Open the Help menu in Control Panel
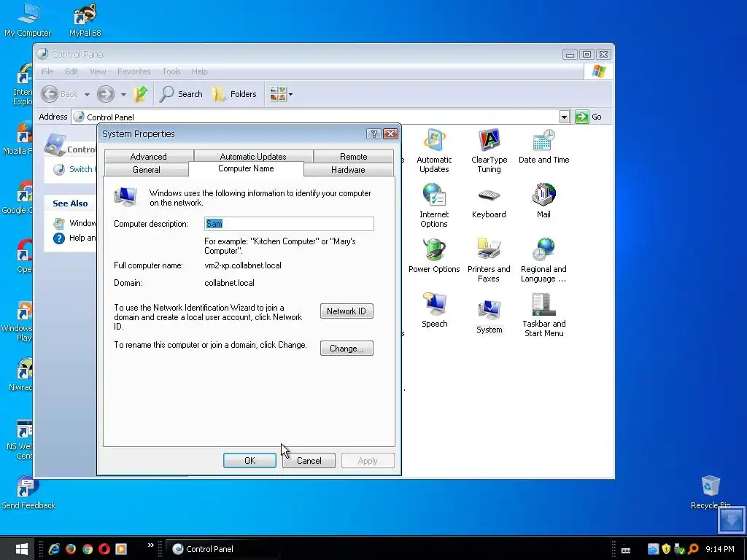This screenshot has height=560, width=747. [x=200, y=71]
